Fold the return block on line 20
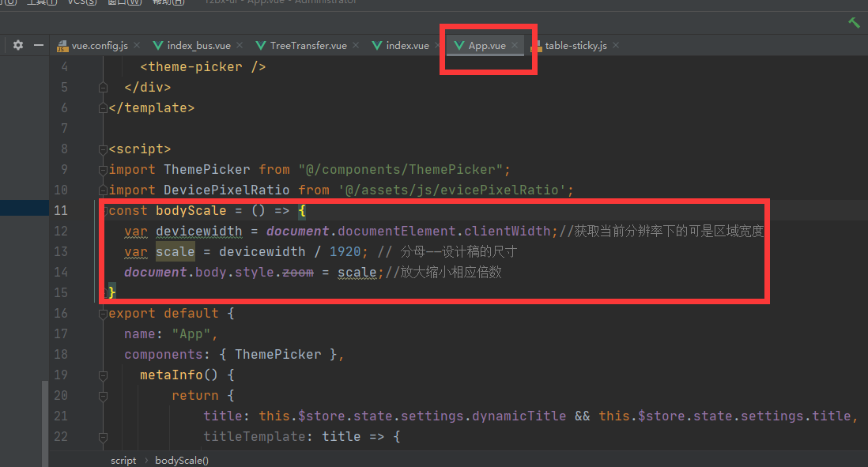Viewport: 868px width, 467px height. (x=103, y=396)
